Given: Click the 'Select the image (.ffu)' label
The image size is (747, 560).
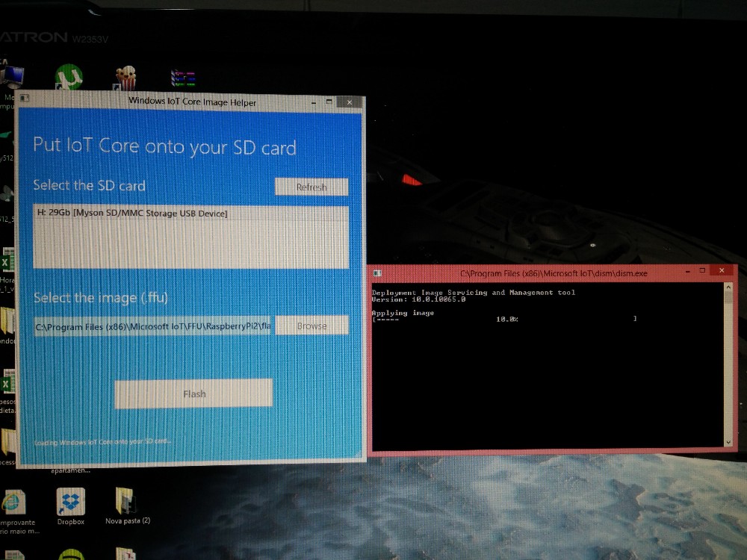Looking at the screenshot, I should (x=101, y=298).
